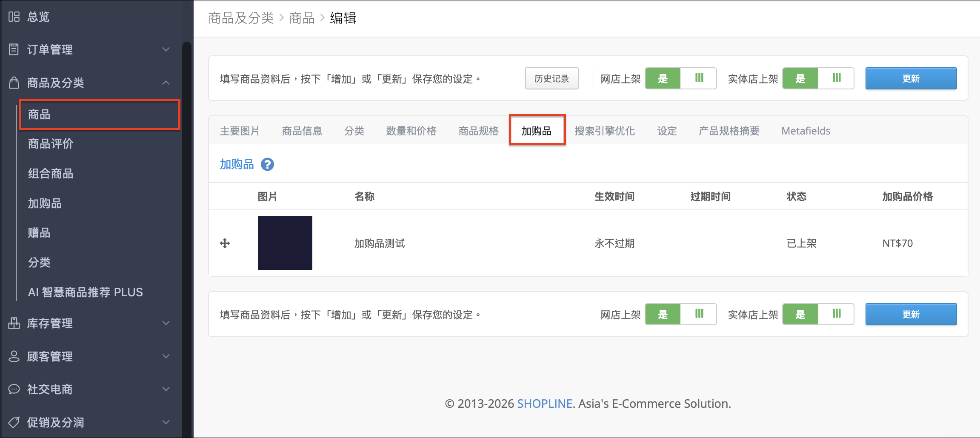Click the blue help question mark icon
Screen dimensions: 980x438
tap(267, 164)
